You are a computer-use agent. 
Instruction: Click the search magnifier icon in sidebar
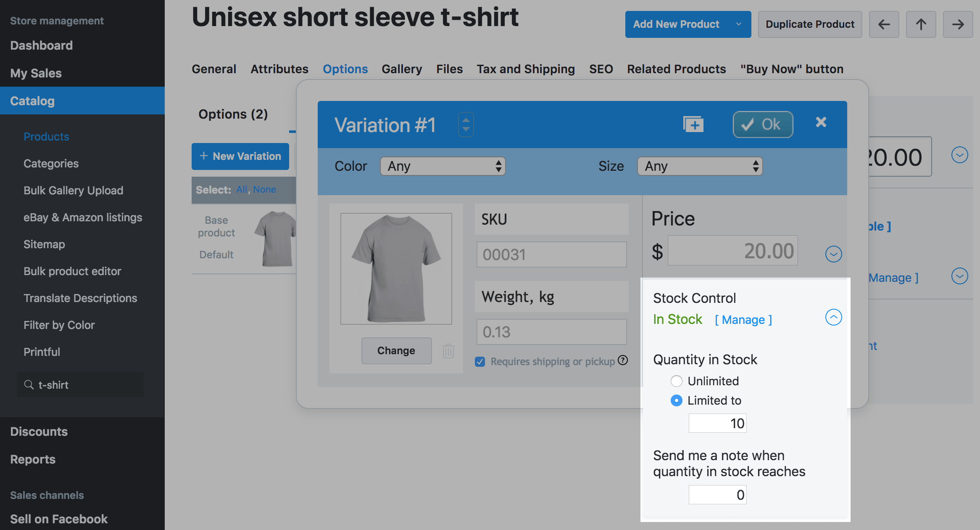(29, 384)
